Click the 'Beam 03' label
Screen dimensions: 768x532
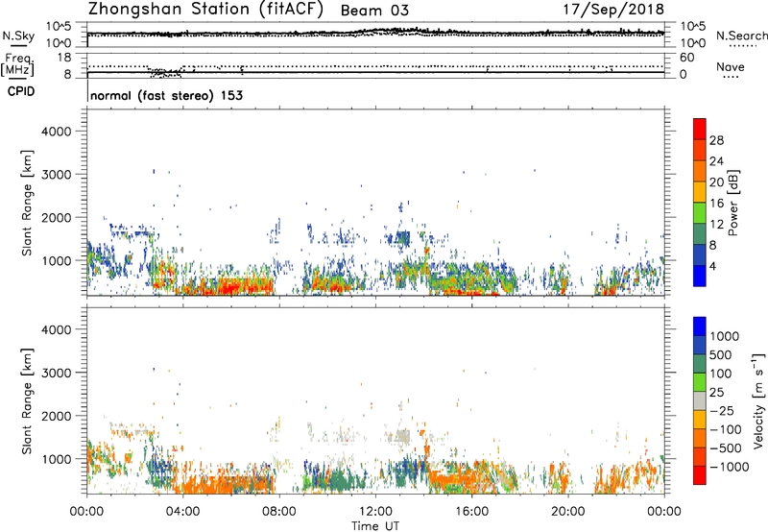coord(374,11)
